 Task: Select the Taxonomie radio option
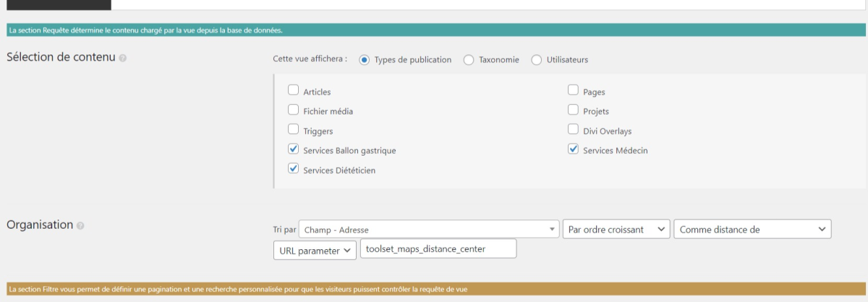tap(469, 60)
